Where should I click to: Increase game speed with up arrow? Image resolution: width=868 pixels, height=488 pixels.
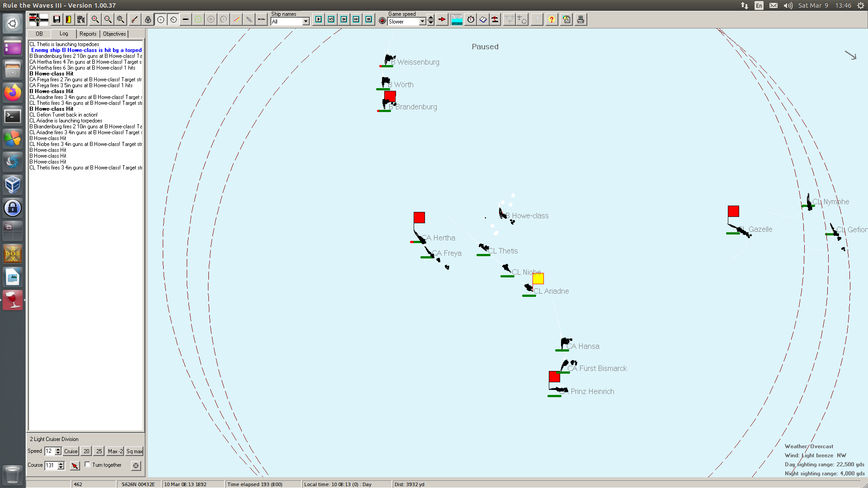(431, 18)
